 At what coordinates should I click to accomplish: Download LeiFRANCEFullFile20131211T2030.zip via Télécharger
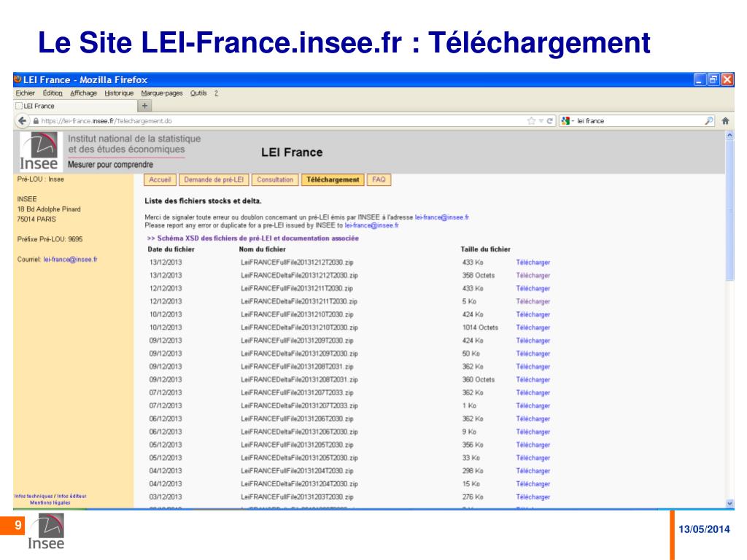tap(533, 289)
